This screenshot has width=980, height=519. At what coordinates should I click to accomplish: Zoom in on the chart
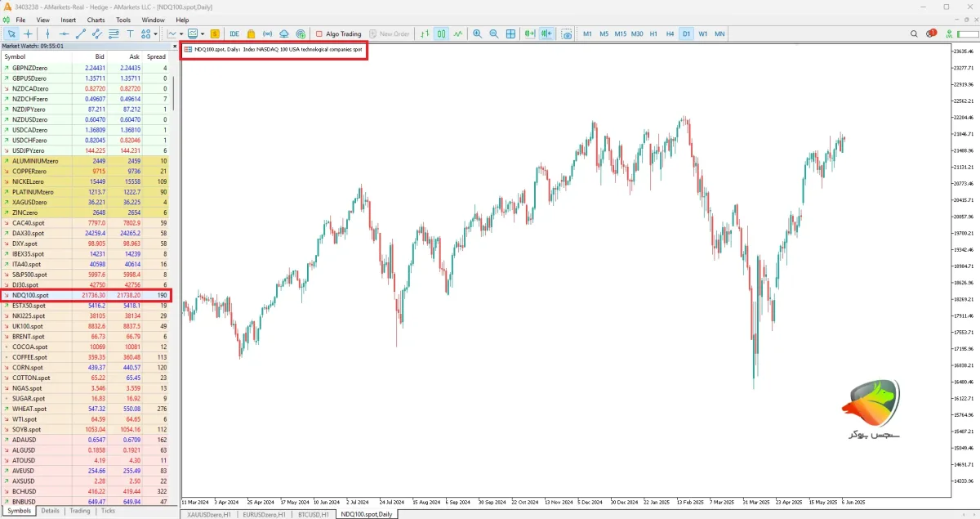tap(477, 34)
